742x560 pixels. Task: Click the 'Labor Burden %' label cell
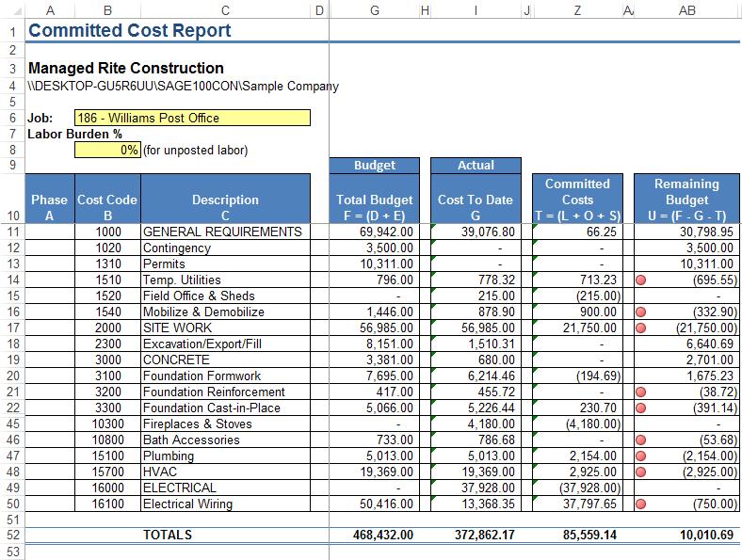tap(74, 134)
